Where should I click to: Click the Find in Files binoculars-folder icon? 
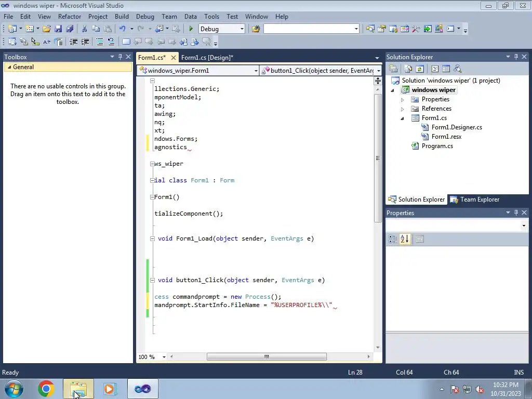point(256,29)
